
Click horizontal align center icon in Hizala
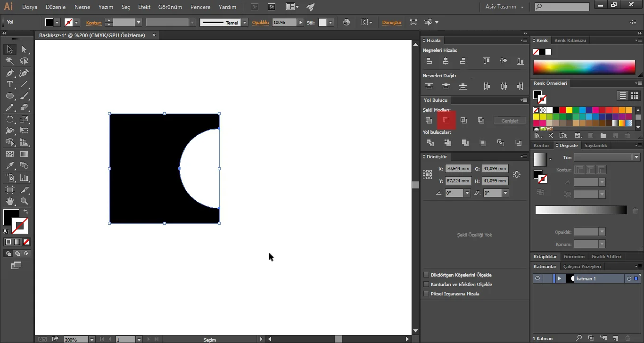pyautogui.click(x=446, y=61)
